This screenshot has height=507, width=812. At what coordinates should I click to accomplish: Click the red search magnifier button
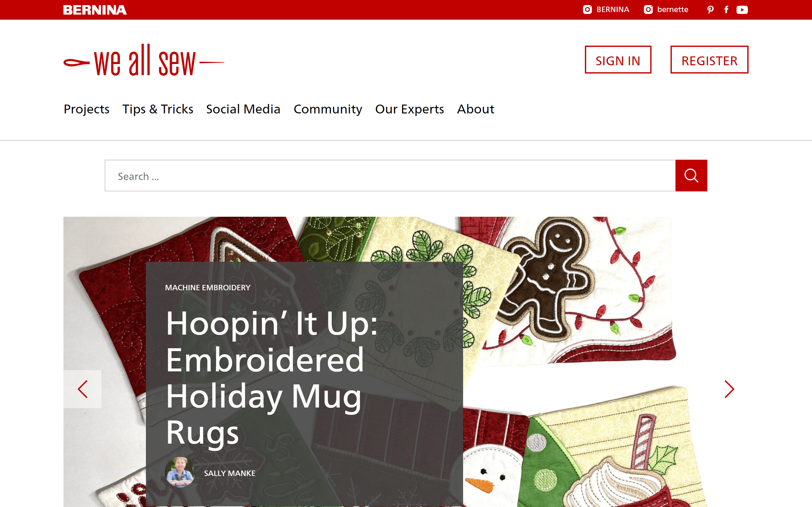(x=691, y=175)
